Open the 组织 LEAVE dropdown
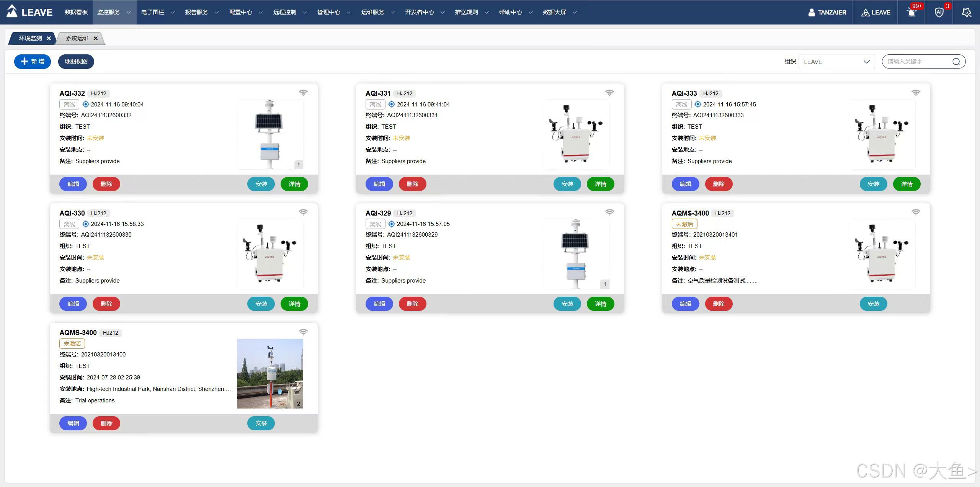 [836, 62]
